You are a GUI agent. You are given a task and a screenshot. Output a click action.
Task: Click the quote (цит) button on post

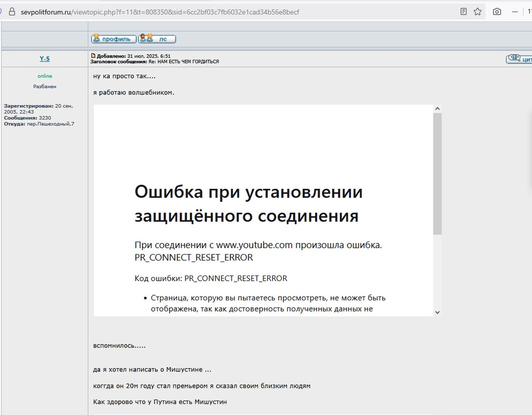click(x=519, y=59)
